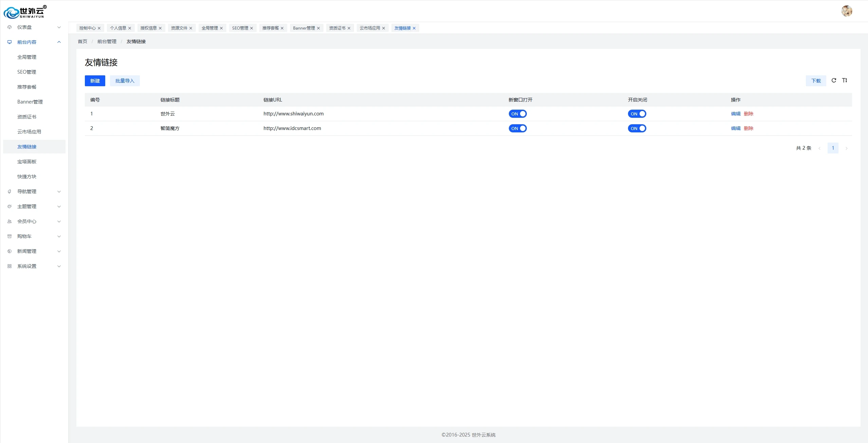Viewport: 868px width, 443px height.
Task: Click the user avatar in the header
Action: (847, 11)
